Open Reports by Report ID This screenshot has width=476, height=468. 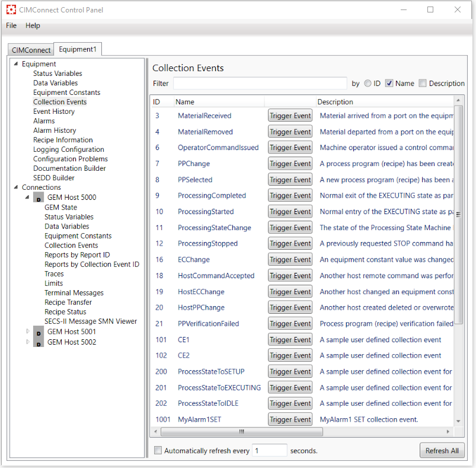tap(77, 255)
